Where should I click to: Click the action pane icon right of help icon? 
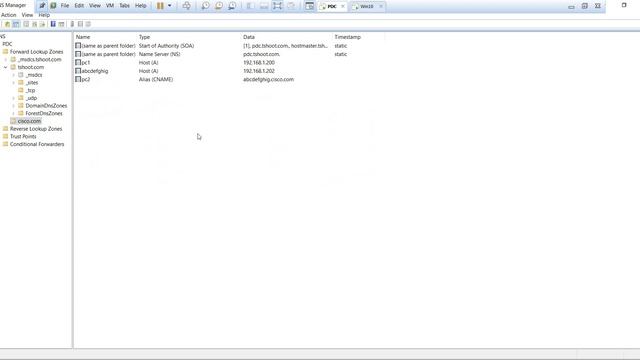(x=61, y=24)
